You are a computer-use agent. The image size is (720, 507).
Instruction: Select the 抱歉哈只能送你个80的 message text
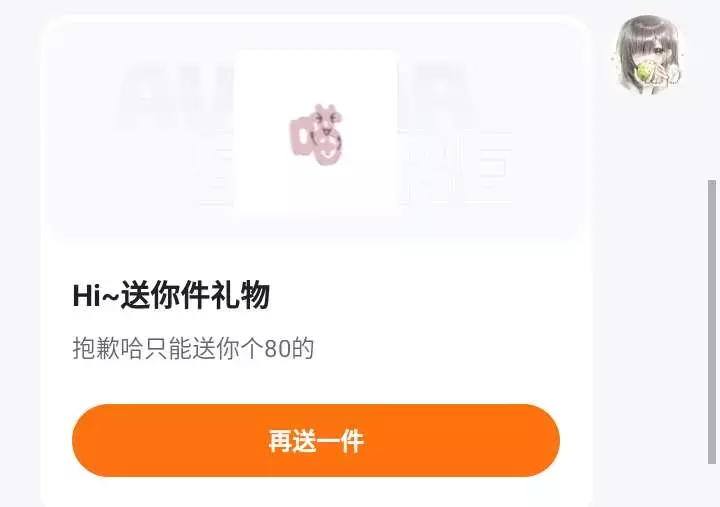(193, 348)
